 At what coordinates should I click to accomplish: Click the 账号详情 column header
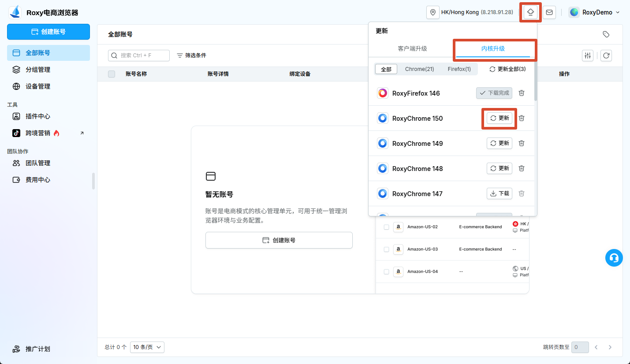[x=218, y=74]
